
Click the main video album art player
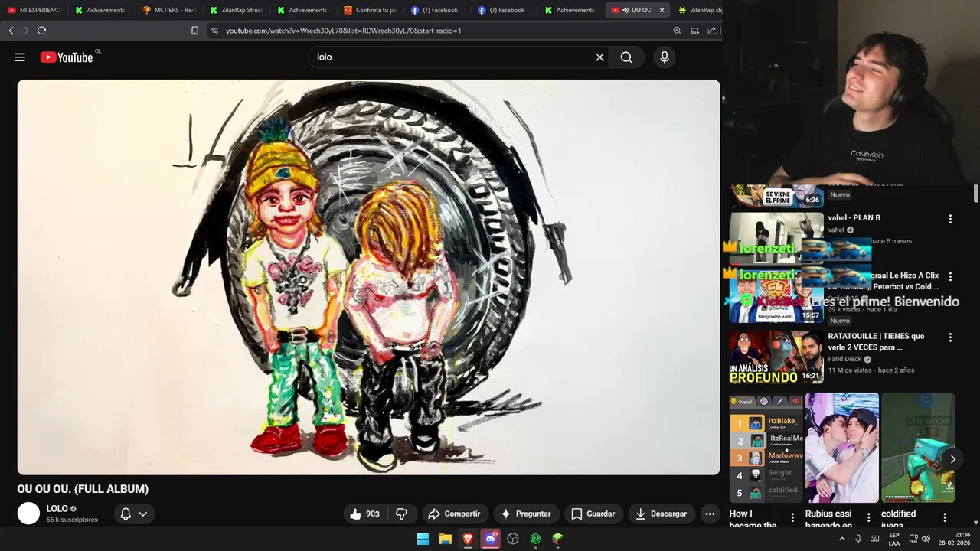368,277
